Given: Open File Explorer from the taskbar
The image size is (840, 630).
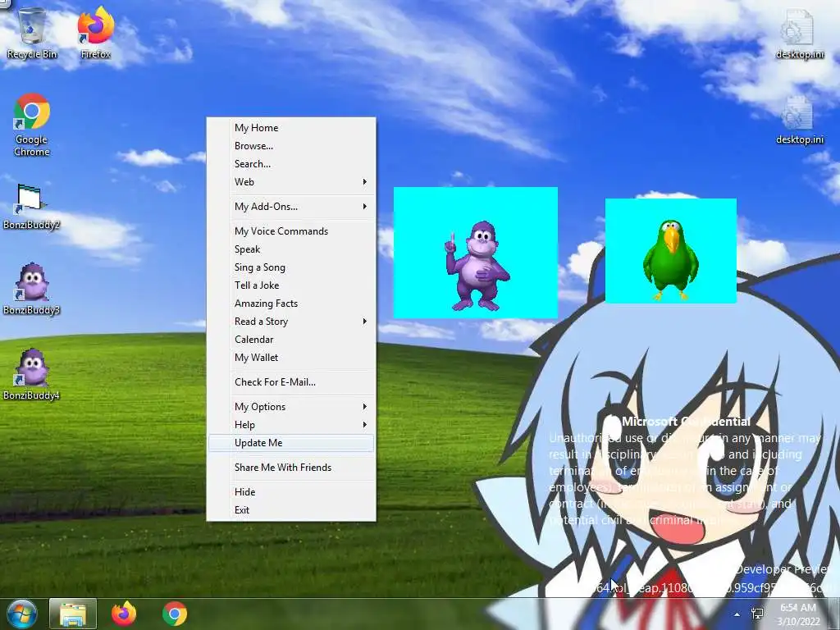Looking at the screenshot, I should tap(73, 614).
